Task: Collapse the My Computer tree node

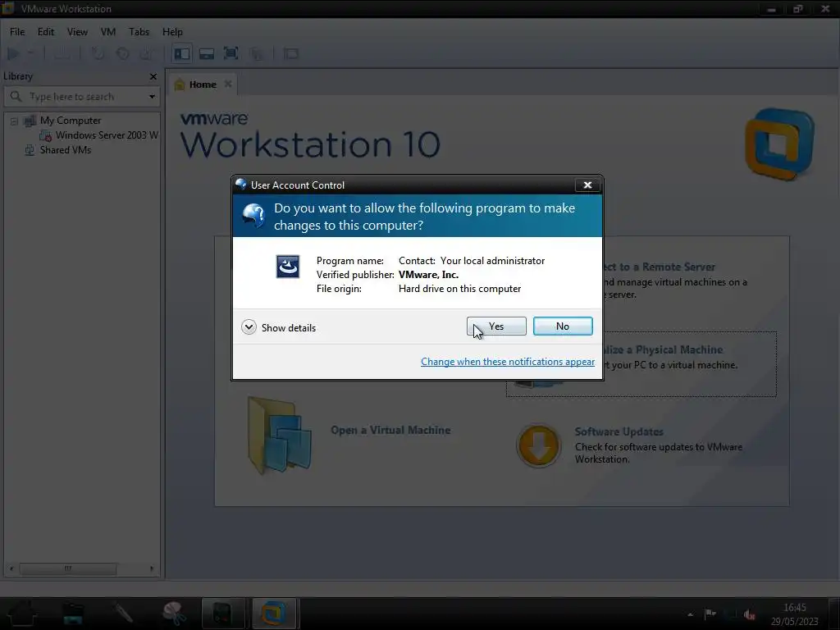Action: pos(15,121)
